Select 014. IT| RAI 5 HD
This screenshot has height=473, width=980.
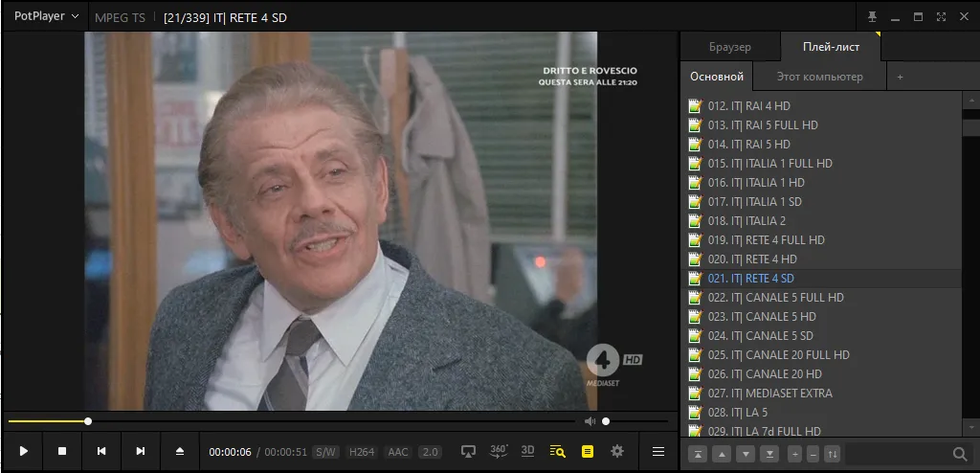click(821, 145)
